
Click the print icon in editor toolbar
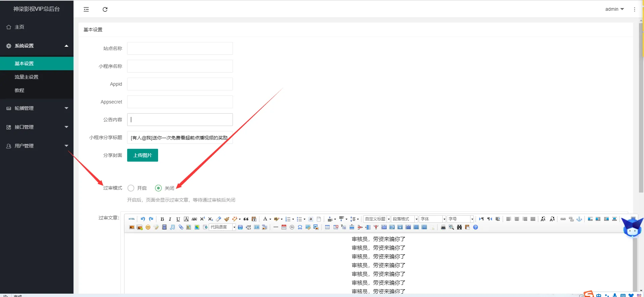[x=443, y=227]
